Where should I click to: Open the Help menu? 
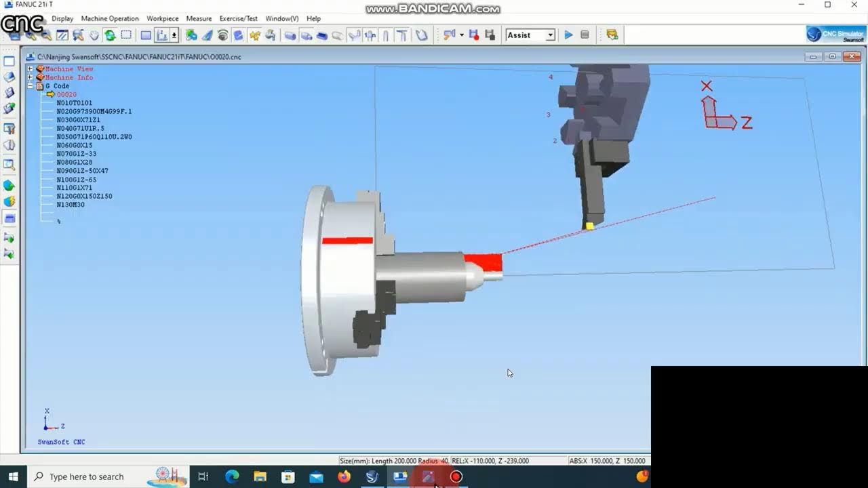313,18
